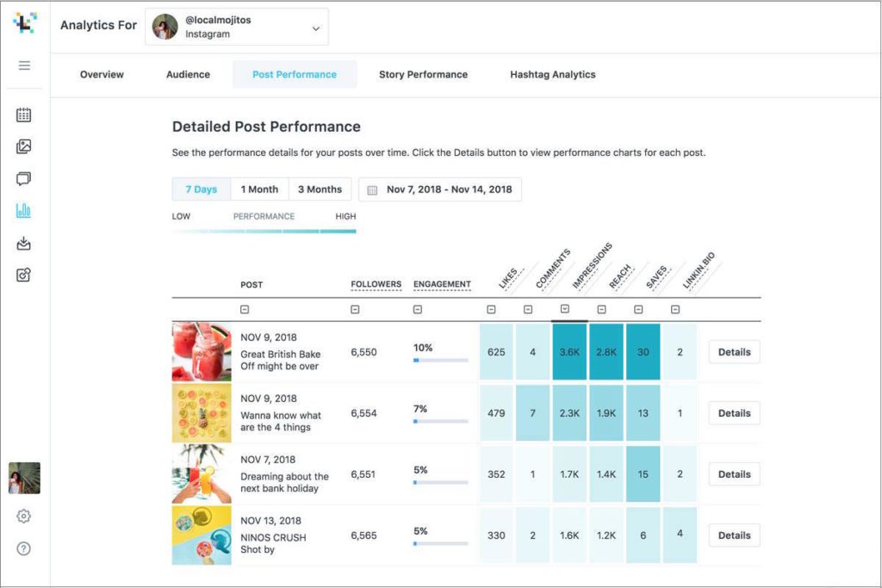Click the Impressions column sort arrow

564,309
